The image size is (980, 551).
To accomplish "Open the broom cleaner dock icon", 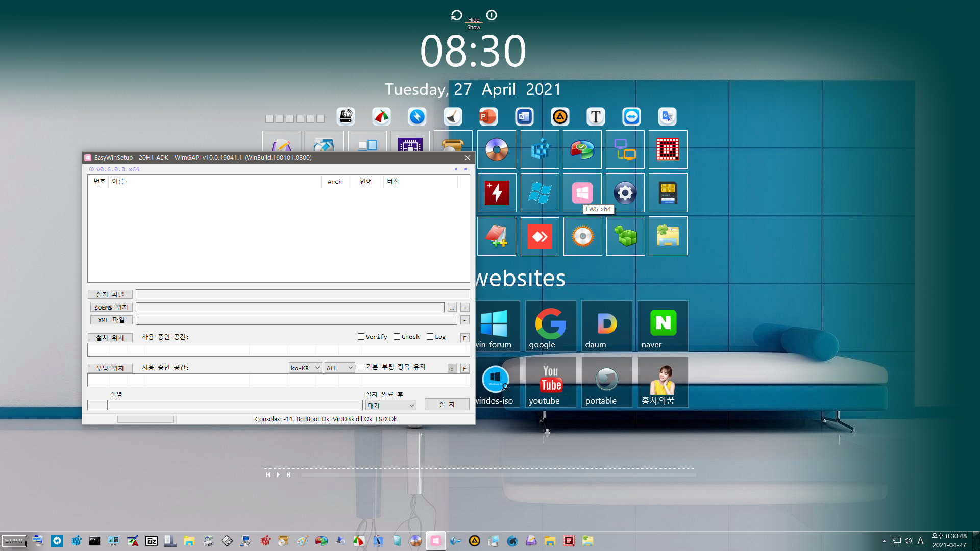I will (x=453, y=117).
